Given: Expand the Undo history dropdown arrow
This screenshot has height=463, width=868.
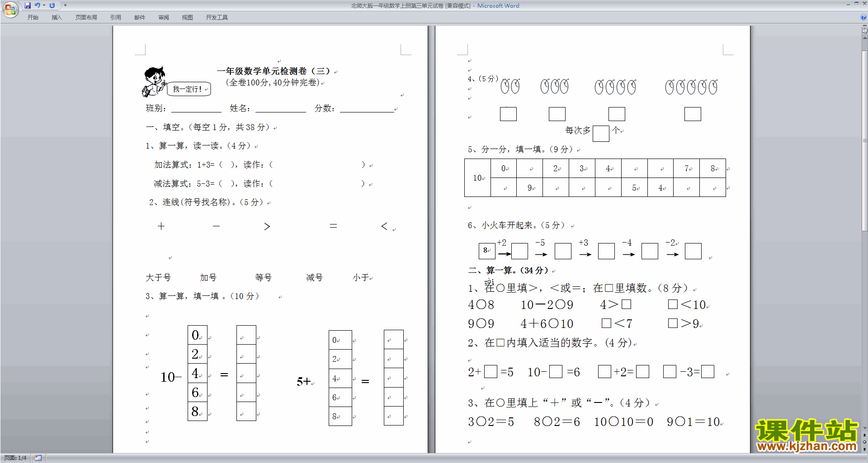Looking at the screenshot, I should point(44,5).
